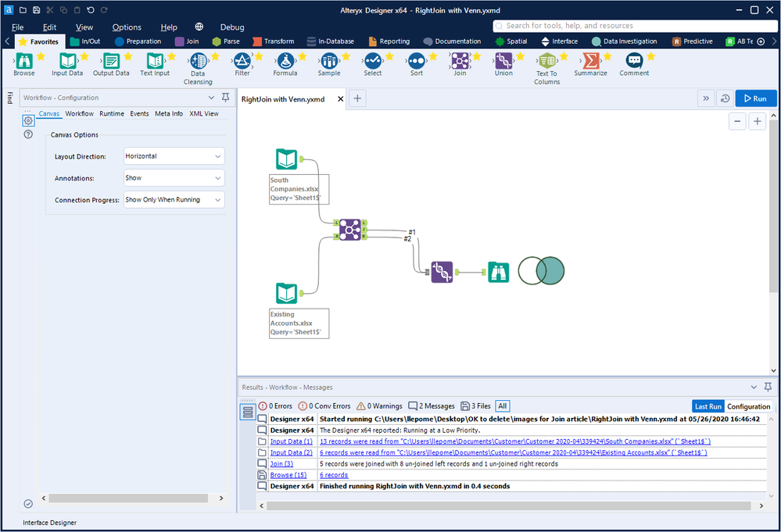The image size is (781, 532).
Task: Open the Runtime configuration tab
Action: tap(112, 113)
